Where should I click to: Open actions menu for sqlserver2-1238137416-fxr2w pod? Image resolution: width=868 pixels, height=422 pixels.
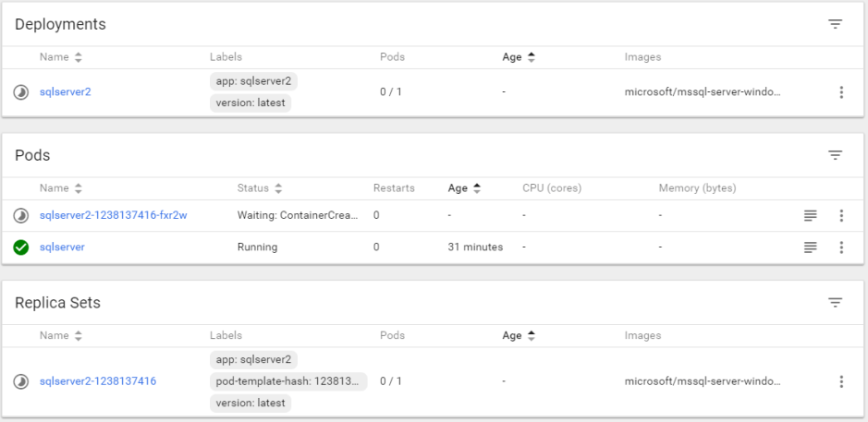pyautogui.click(x=840, y=215)
